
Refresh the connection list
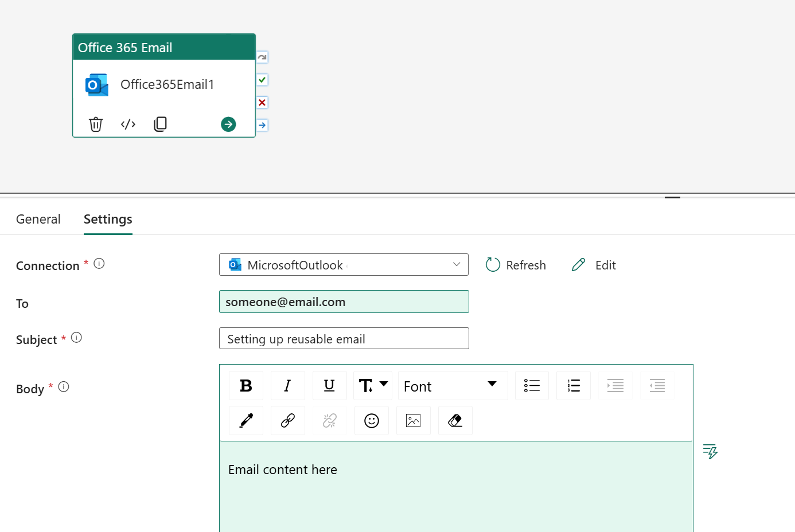tap(516, 265)
